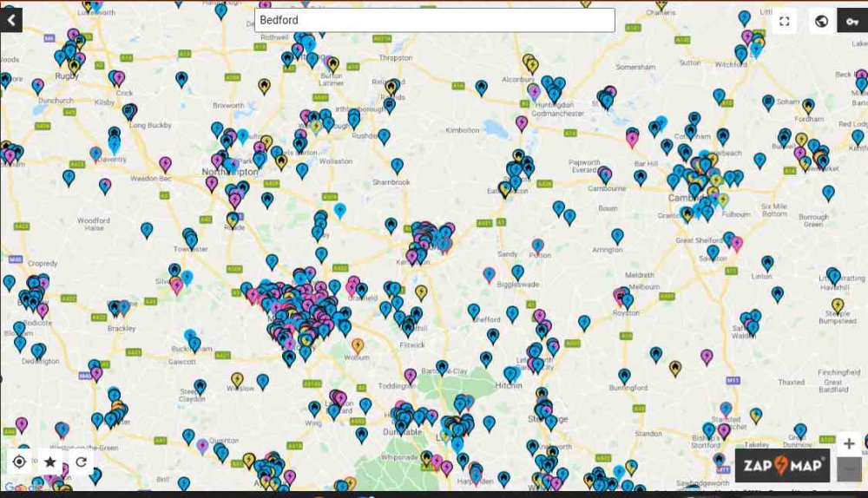Select the pink pin at Great Shelford

coord(737,244)
